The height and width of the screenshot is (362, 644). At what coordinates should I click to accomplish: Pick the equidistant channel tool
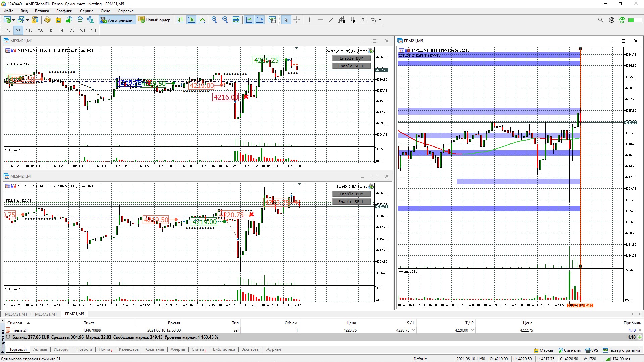(x=342, y=20)
